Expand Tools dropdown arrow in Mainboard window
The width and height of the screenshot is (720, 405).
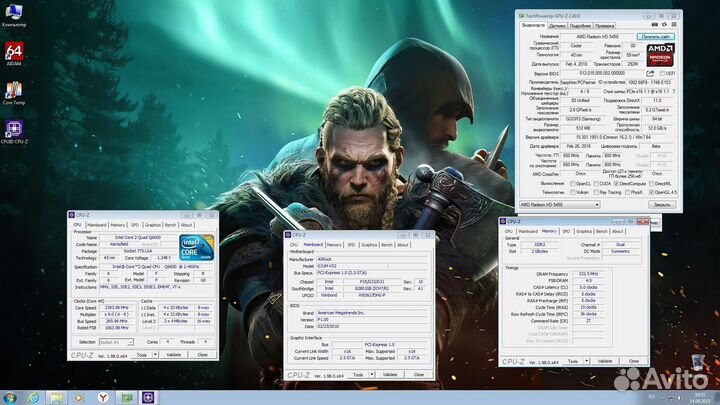pos(371,375)
